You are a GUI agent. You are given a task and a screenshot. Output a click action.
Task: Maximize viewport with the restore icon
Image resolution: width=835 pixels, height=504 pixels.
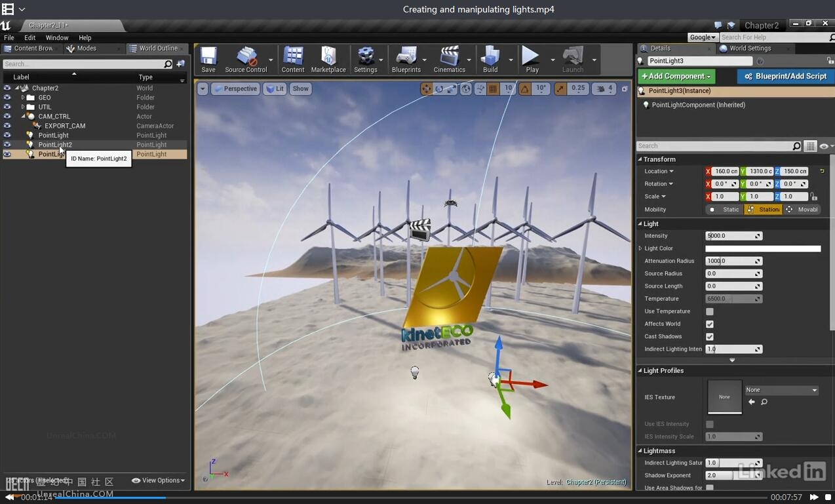[625, 88]
